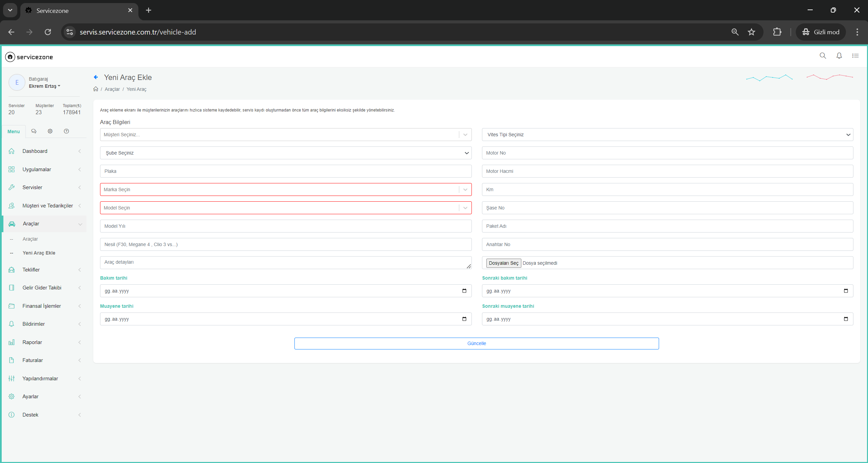Viewport: 868px width, 463px height.
Task: Click the home icon in breadcrumb
Action: (x=96, y=89)
